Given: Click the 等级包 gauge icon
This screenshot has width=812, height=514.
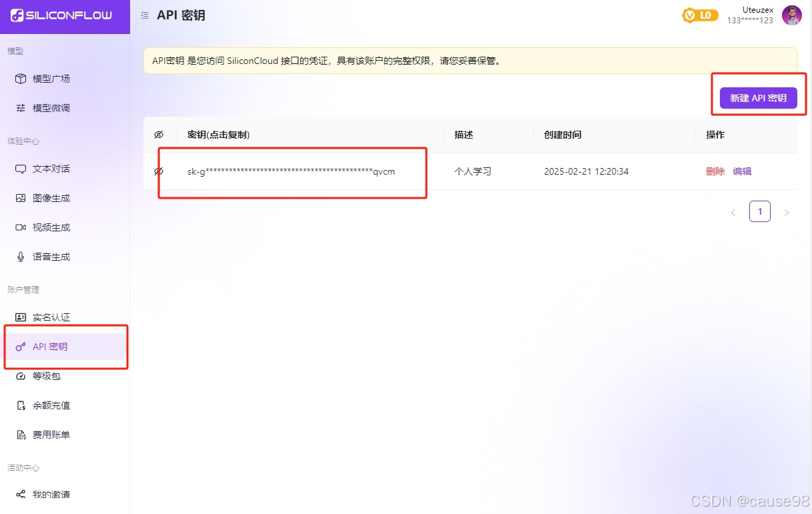Looking at the screenshot, I should tap(21, 376).
